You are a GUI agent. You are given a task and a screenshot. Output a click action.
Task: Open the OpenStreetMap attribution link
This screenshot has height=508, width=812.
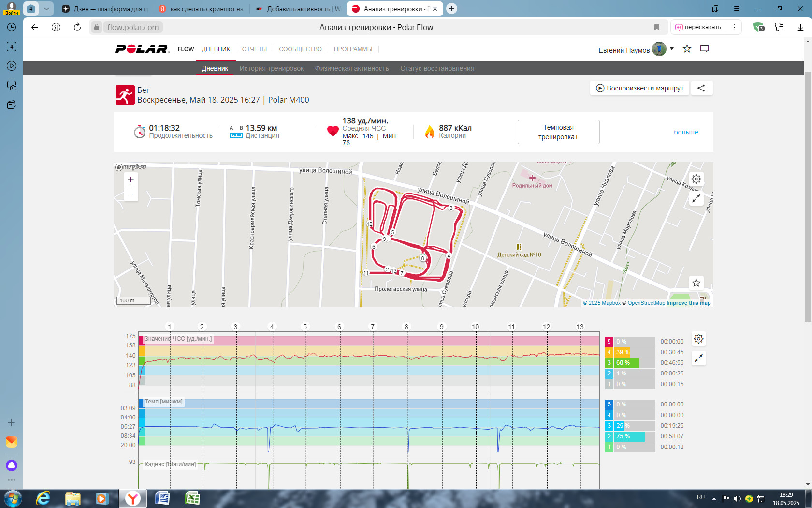coord(646,303)
